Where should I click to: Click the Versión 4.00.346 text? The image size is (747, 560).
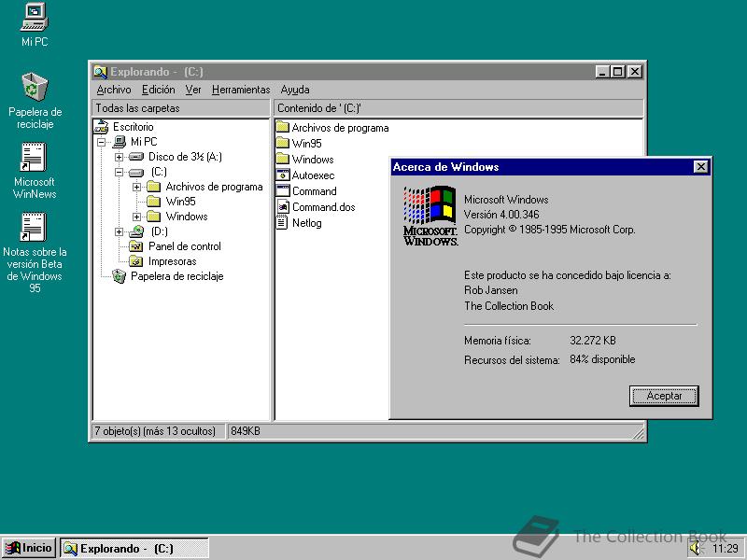point(501,215)
